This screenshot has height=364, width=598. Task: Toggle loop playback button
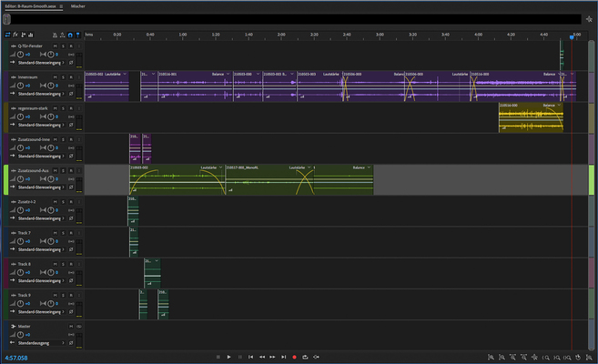(305, 358)
